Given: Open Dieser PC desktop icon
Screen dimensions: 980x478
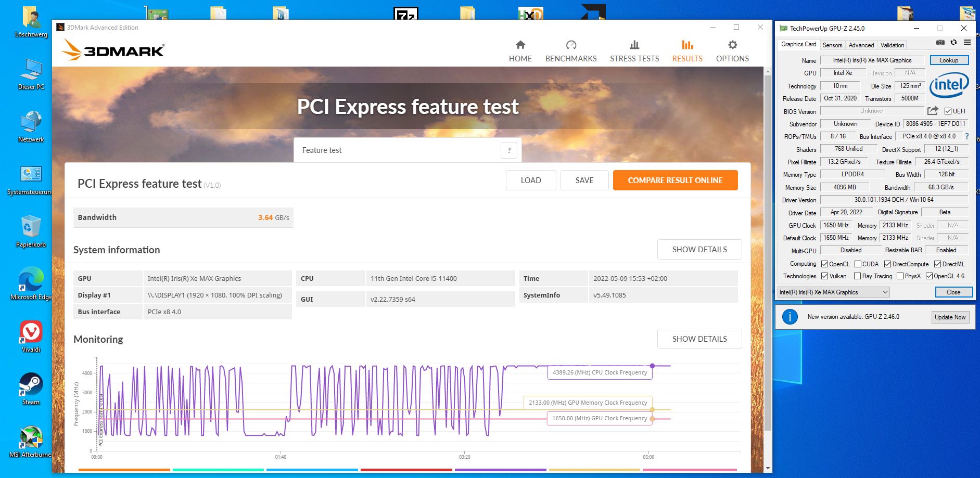Looking at the screenshot, I should 31,74.
